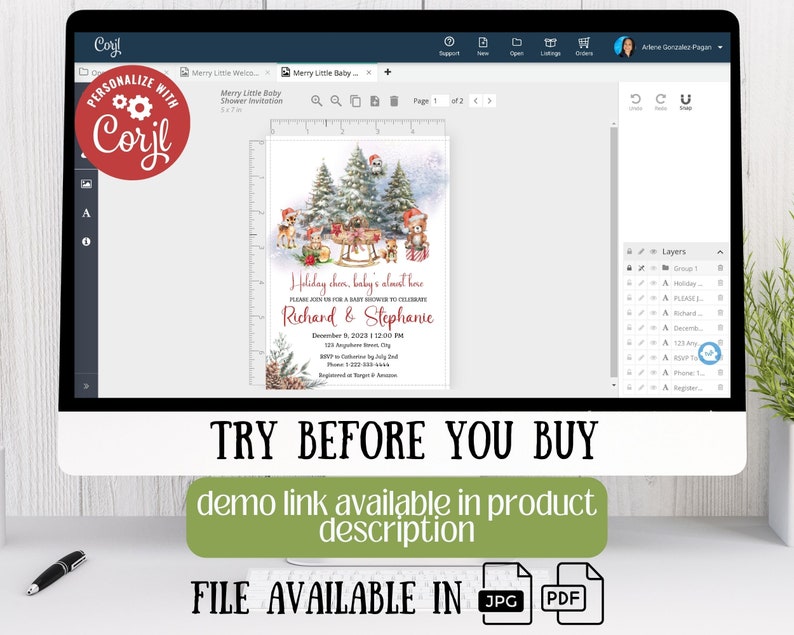Viewport: 794px width, 635px height.
Task: Click the pencil edit icon for Holiday layer
Action: [641, 283]
